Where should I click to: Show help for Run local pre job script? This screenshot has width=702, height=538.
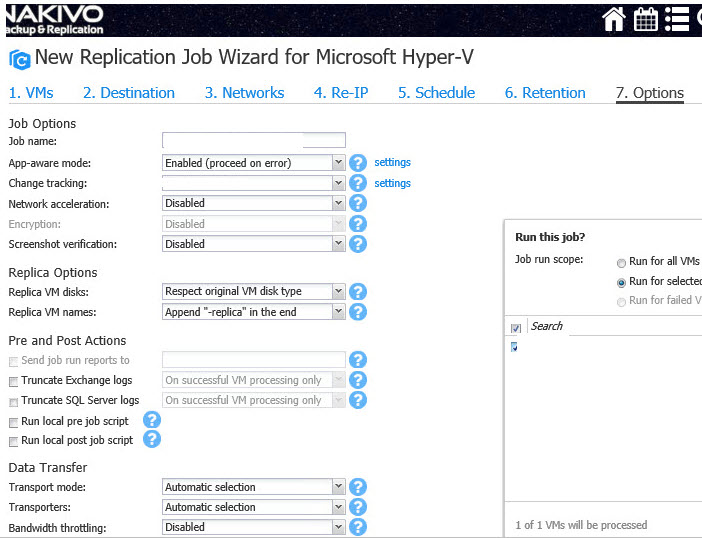(152, 420)
